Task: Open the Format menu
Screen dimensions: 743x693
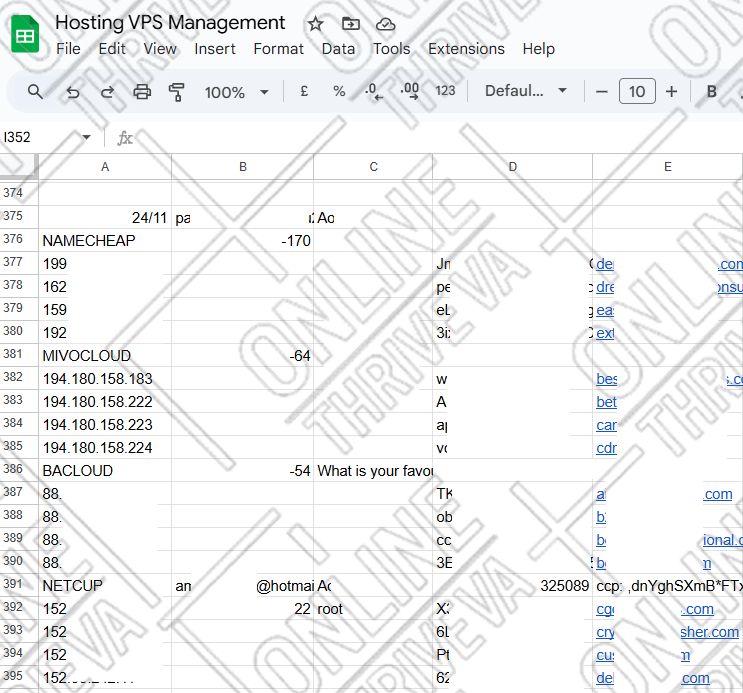Action: (x=279, y=49)
